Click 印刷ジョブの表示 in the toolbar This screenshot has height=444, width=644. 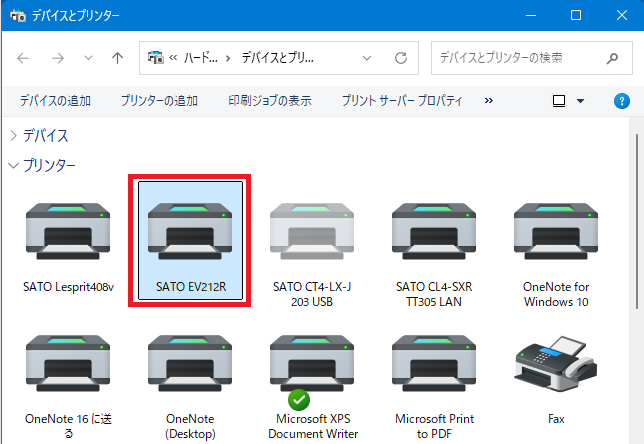[x=270, y=101]
